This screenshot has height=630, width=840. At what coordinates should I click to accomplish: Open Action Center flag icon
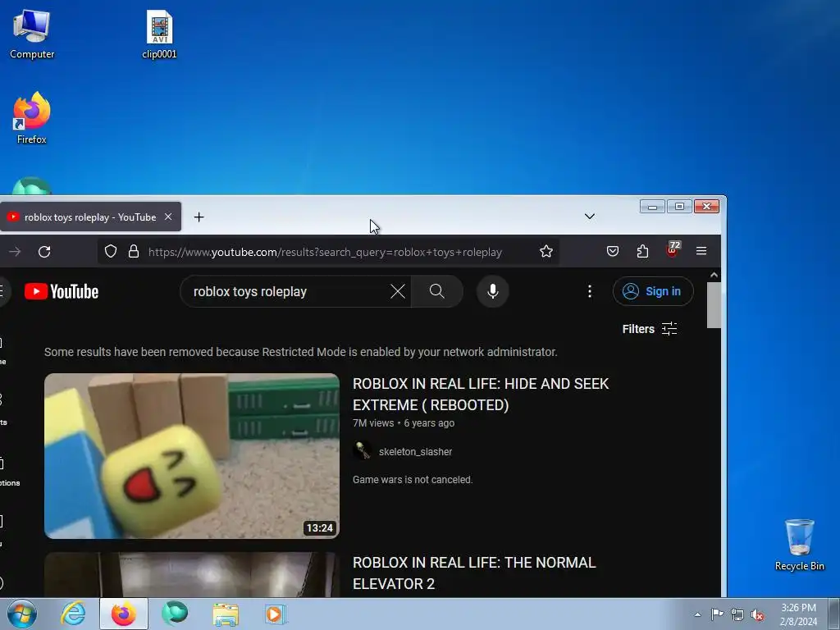tap(717, 614)
